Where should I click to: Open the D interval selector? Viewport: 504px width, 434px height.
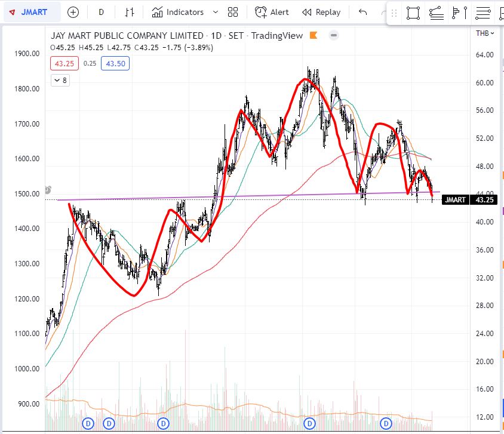(101, 12)
